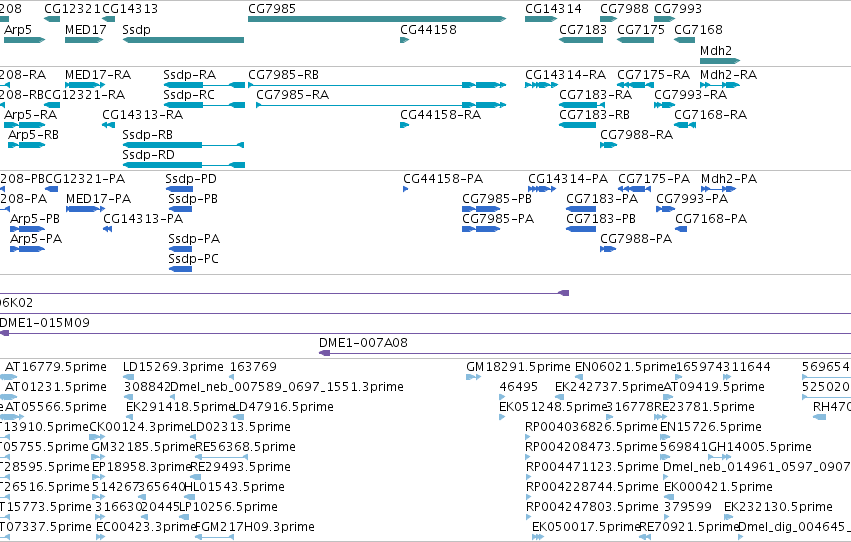The image size is (851, 542).
Task: Click the DME1-015M09 BAC label
Action: [x=45, y=323]
